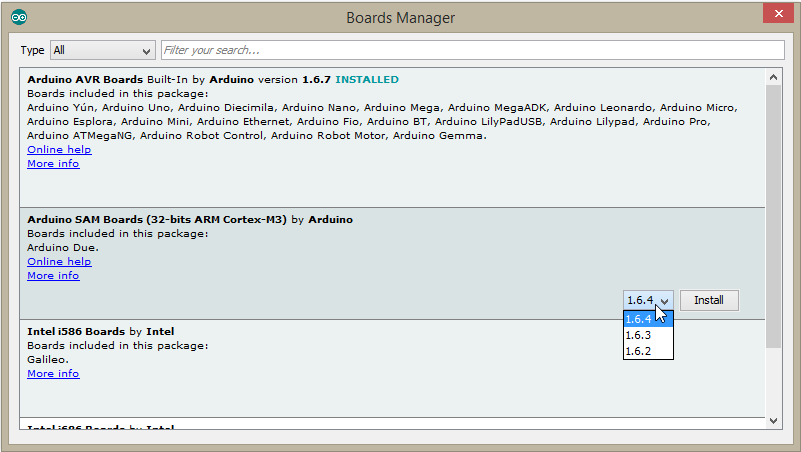Click the scrollbar up arrow
The width and height of the screenshot is (801, 452).
773,77
